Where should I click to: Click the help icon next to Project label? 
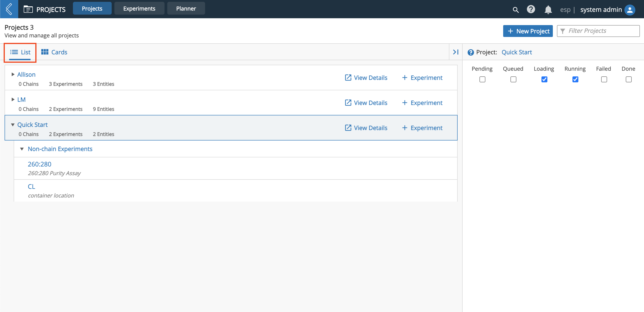point(471,52)
